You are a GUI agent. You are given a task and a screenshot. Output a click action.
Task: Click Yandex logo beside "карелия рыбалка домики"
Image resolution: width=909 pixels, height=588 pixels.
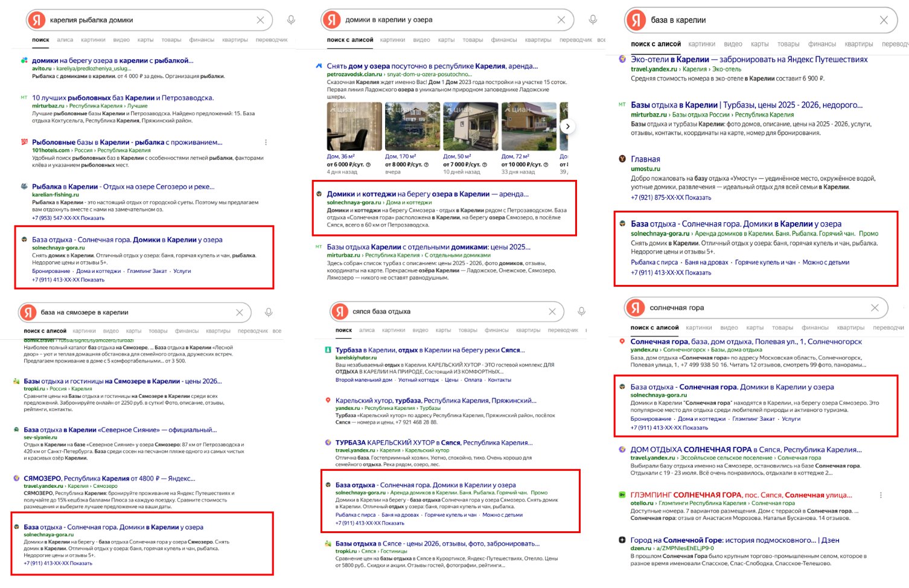click(37, 20)
